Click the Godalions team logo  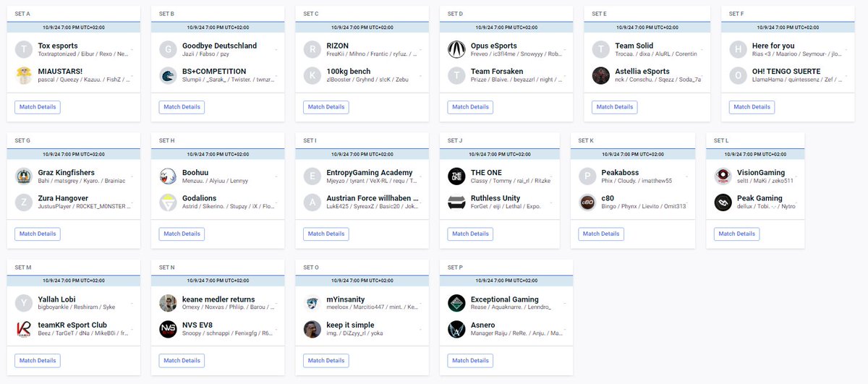coord(169,202)
